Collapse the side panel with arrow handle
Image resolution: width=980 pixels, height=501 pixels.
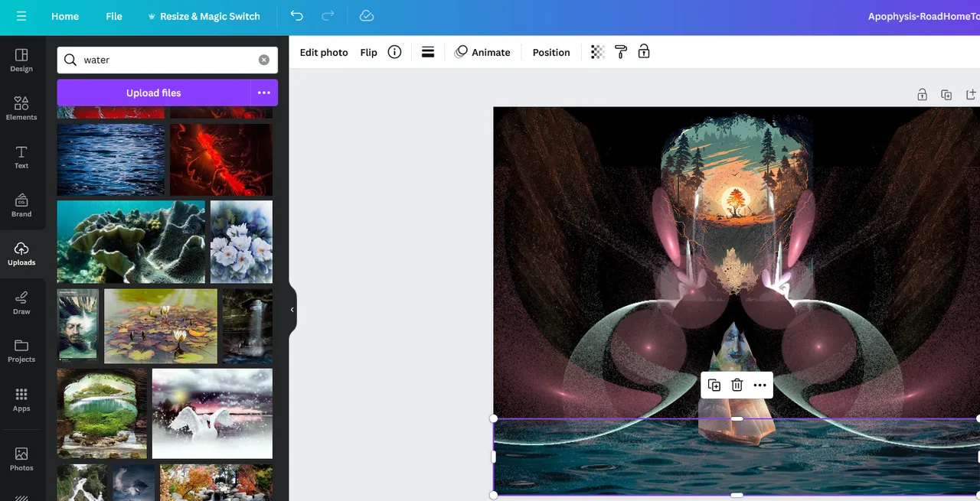pyautogui.click(x=292, y=310)
